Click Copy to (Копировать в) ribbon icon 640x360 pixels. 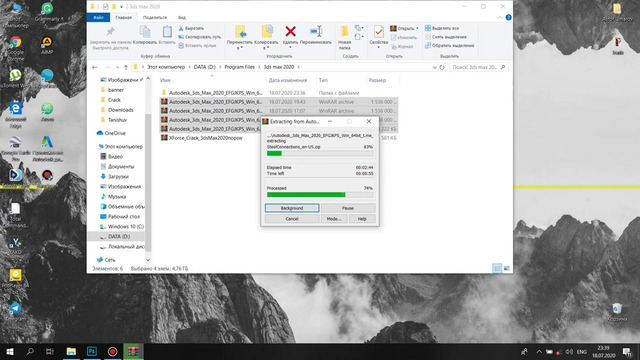[x=266, y=32]
